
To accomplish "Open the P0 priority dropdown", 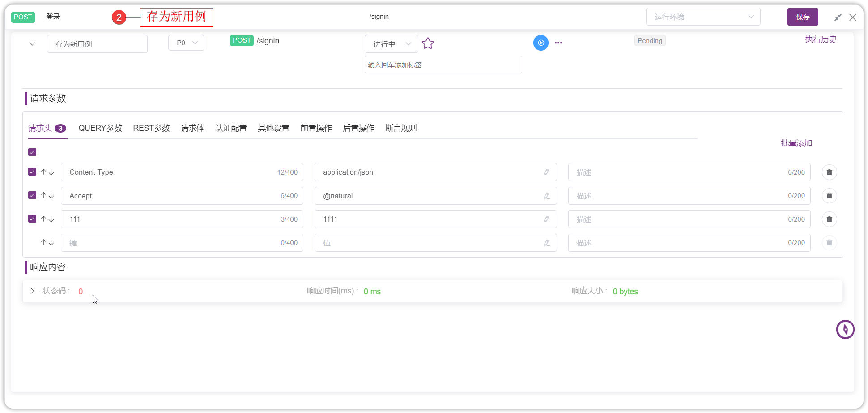I will [x=187, y=43].
